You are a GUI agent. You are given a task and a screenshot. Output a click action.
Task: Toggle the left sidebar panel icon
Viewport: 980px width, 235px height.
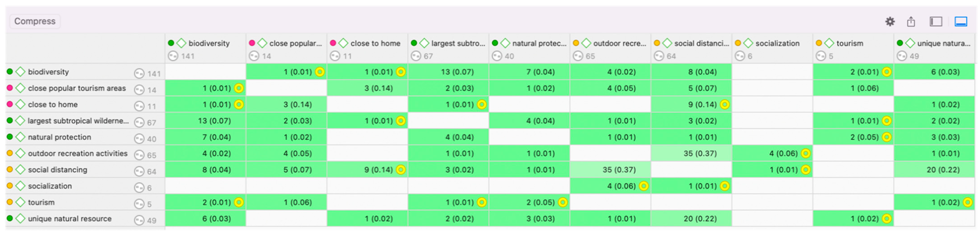coord(936,22)
